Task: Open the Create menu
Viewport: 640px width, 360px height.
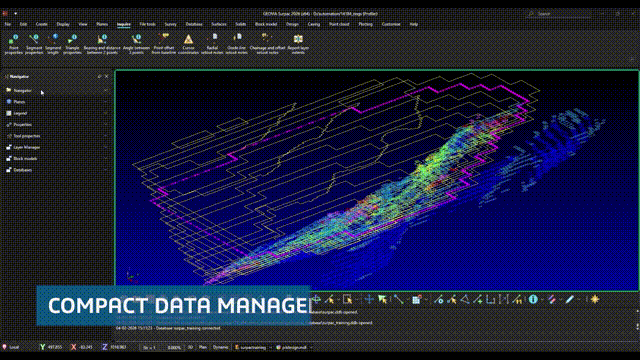Action: point(41,24)
